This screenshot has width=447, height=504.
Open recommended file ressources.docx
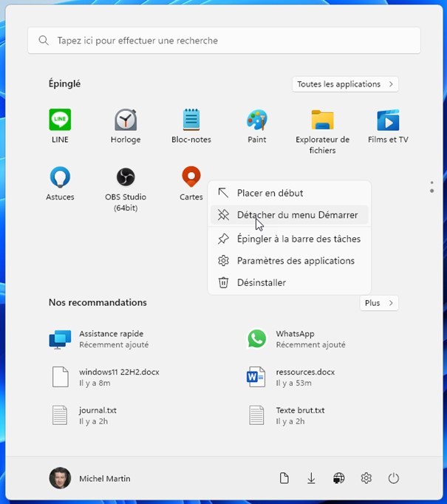pos(304,377)
